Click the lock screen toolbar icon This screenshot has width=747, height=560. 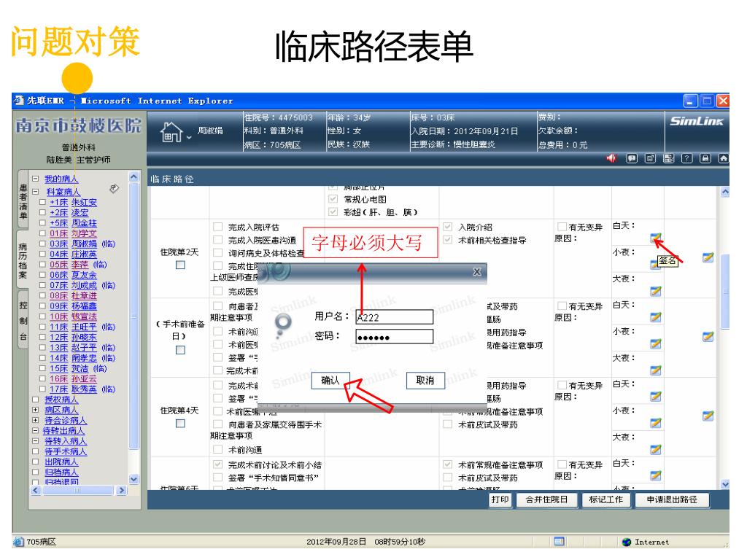pyautogui.click(x=705, y=158)
